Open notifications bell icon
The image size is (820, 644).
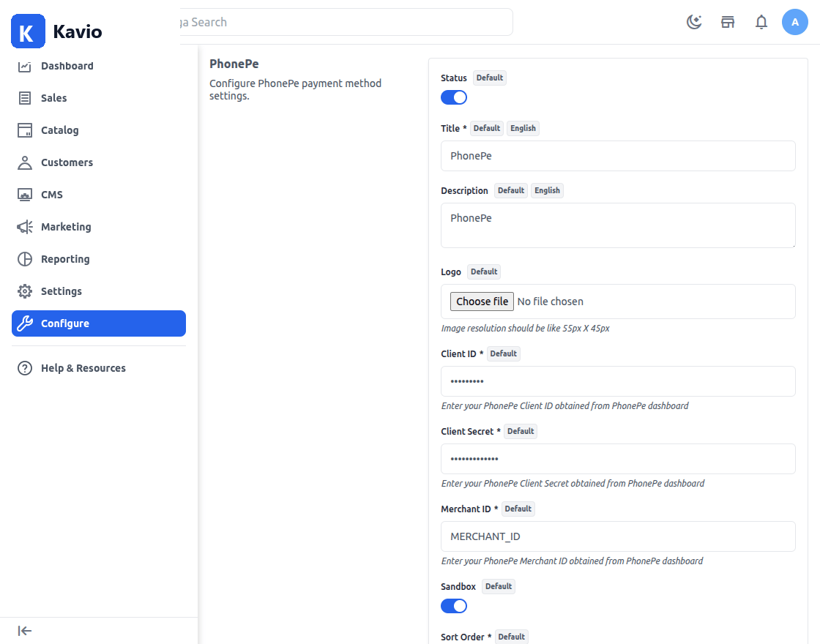761,22
